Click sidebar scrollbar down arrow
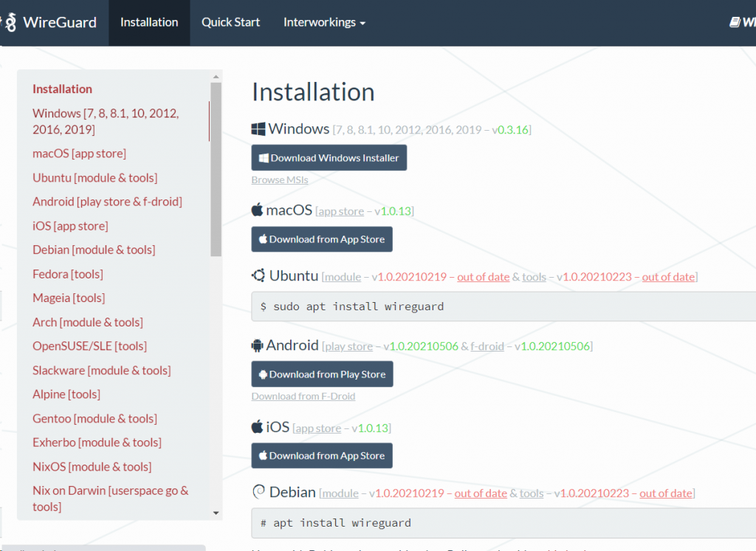 click(x=216, y=513)
